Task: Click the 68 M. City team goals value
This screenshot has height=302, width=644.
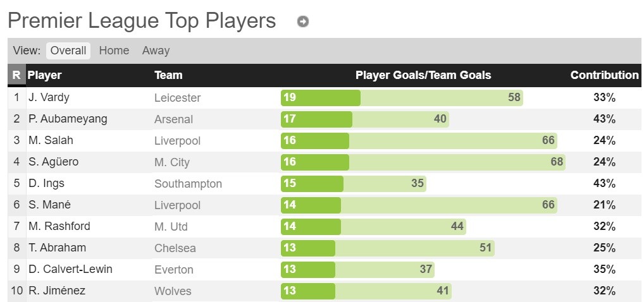Action: point(557,162)
